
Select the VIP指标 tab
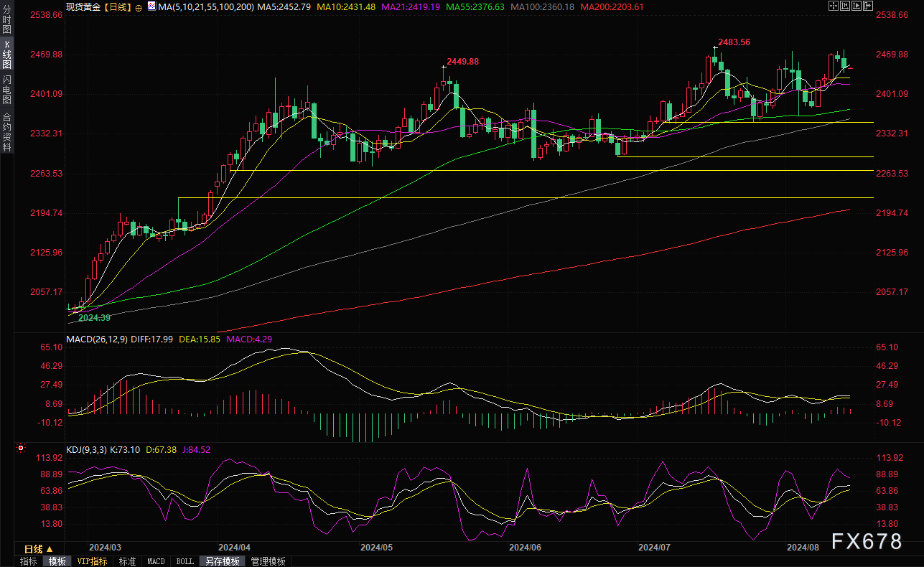(92, 561)
